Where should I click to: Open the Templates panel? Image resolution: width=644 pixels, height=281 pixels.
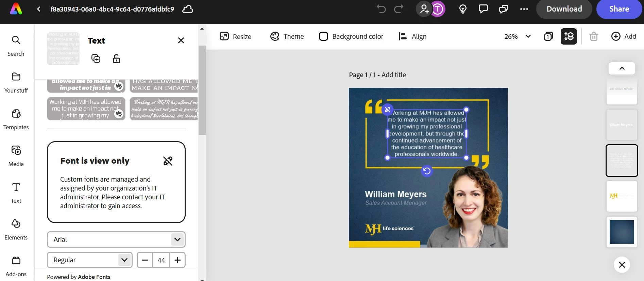pyautogui.click(x=16, y=119)
